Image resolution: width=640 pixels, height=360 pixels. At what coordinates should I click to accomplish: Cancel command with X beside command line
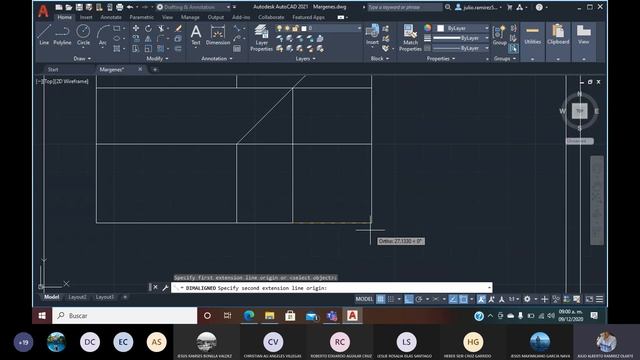[x=156, y=287]
